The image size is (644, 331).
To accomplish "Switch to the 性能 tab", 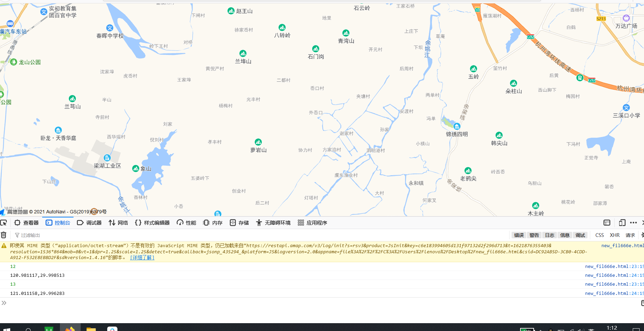I will coord(187,223).
